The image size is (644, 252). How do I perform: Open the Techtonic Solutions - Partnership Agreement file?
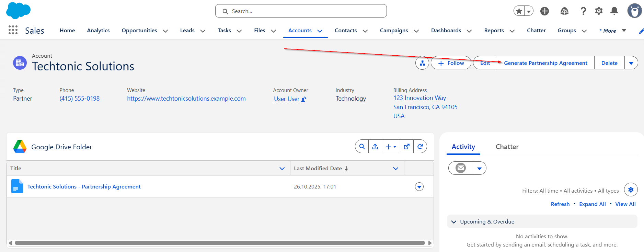84,187
